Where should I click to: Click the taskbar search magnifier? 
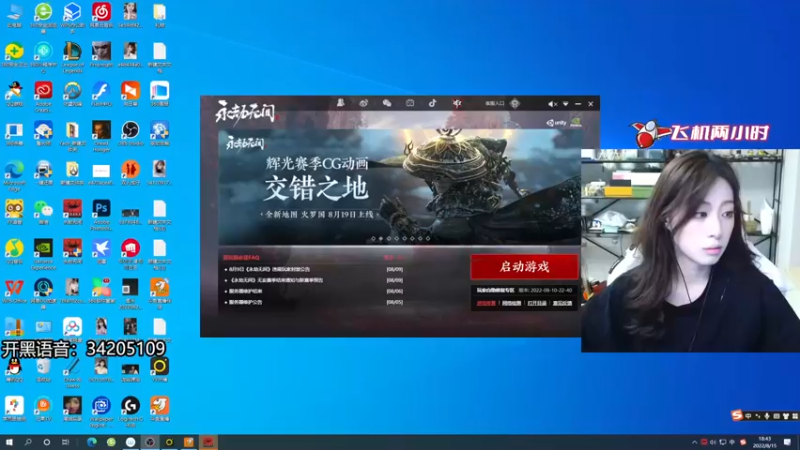click(x=28, y=442)
